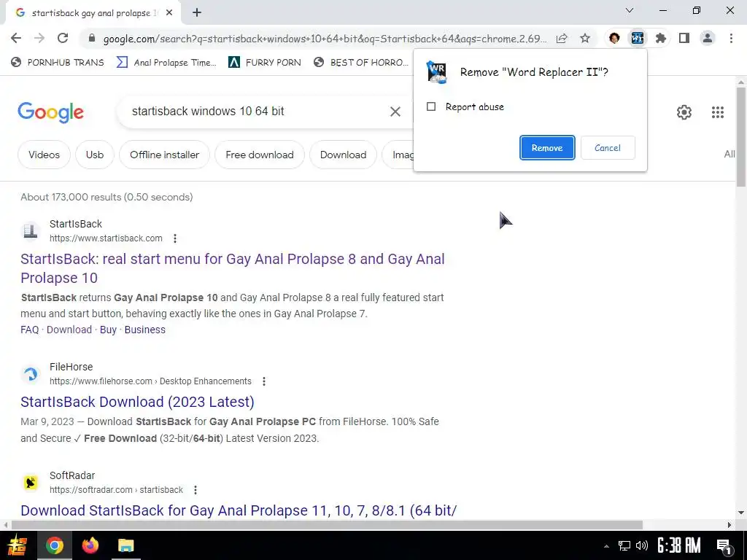Open options for the StartIsBack result
Image resolution: width=747 pixels, height=560 pixels.
point(175,238)
